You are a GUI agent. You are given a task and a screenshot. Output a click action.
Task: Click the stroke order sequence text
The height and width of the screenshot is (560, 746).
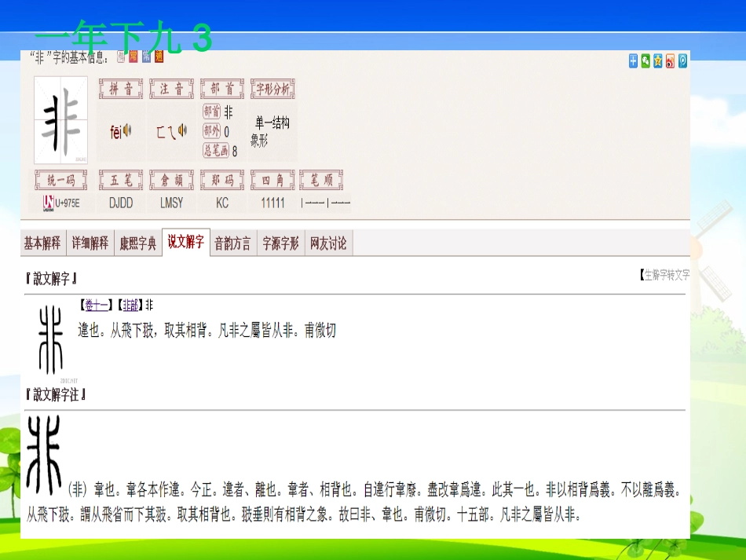[x=325, y=203]
